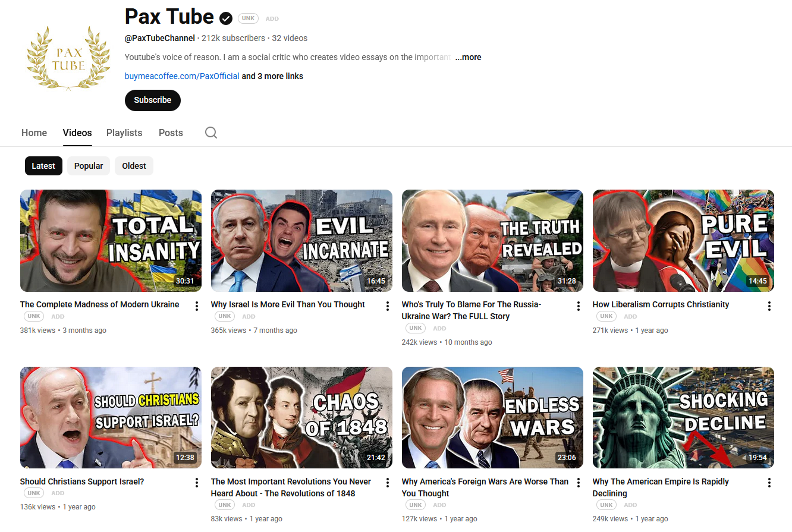This screenshot has width=792, height=532.
Task: Play the EVIL INCARNATE thumbnail video
Action: [x=301, y=241]
